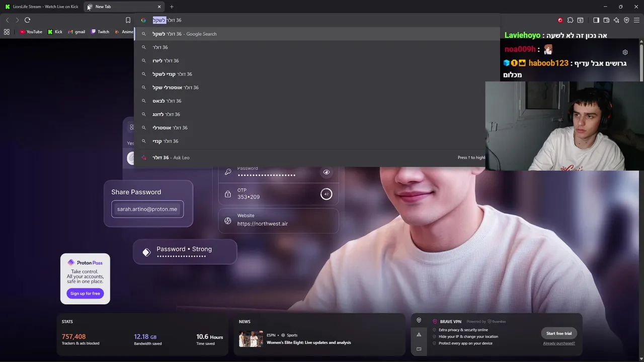The image size is (644, 362).
Task: Open the Anime bookmark
Action: coord(124,32)
